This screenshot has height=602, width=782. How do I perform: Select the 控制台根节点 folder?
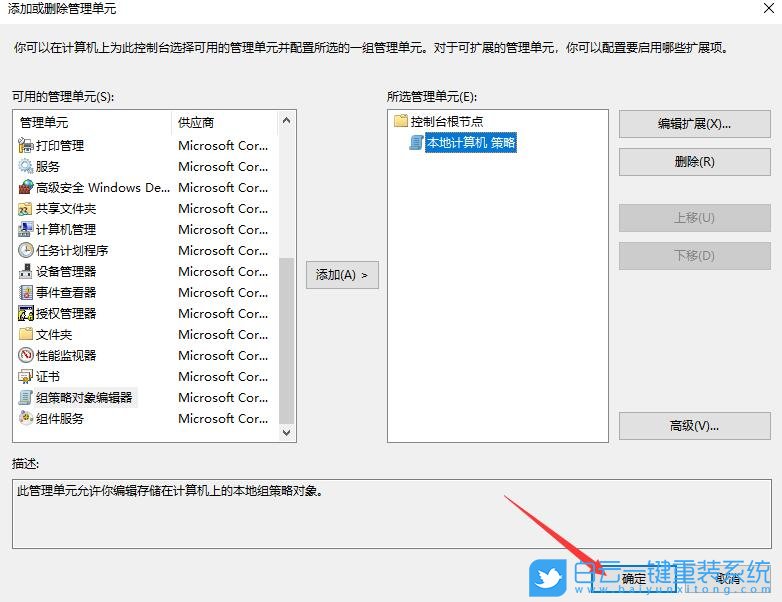[x=447, y=121]
